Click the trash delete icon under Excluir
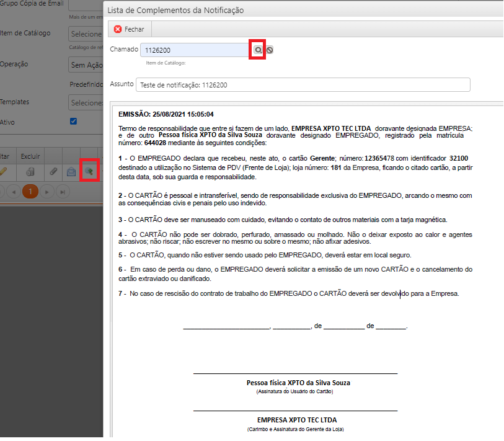The height and width of the screenshot is (441, 504). pyautogui.click(x=30, y=171)
